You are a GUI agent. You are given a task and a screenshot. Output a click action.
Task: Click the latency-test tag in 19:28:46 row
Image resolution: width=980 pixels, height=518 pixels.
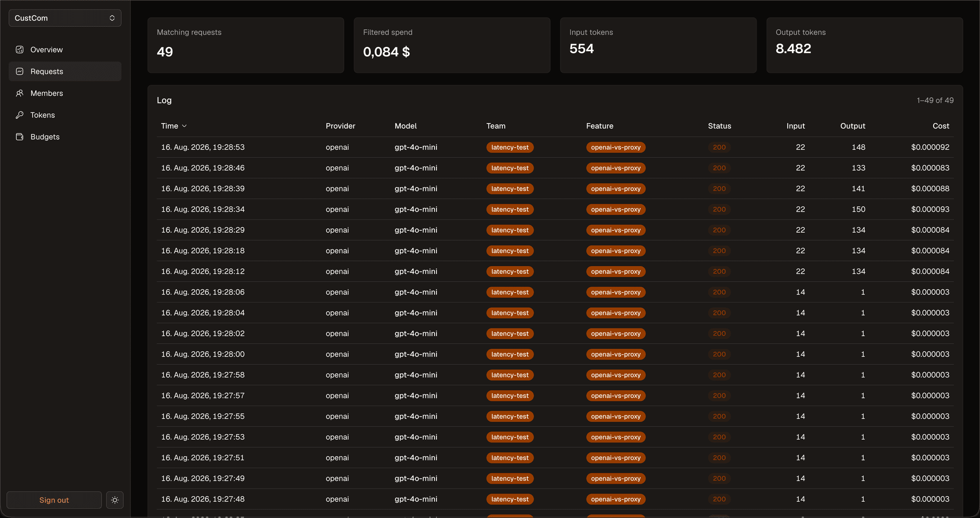pyautogui.click(x=510, y=168)
